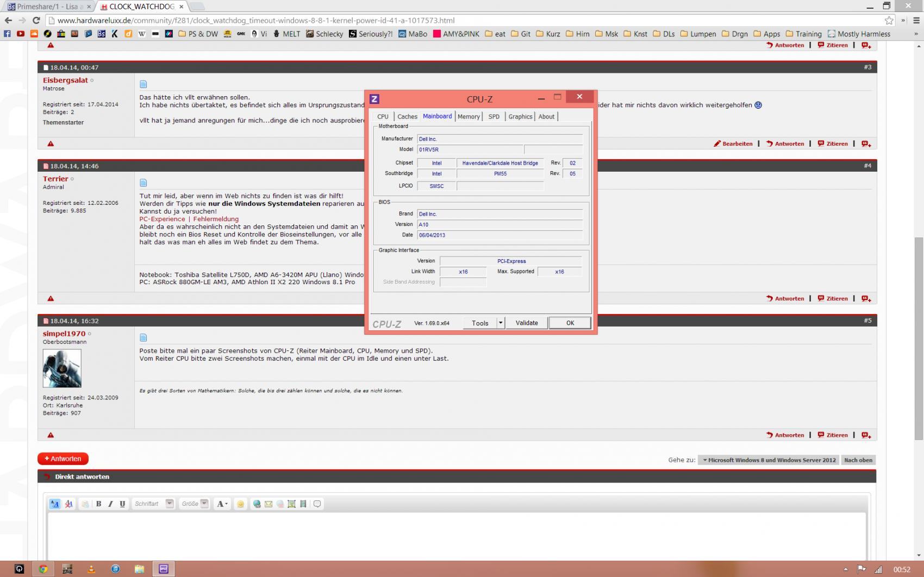The width and height of the screenshot is (924, 577).
Task: Click the address bar URL field
Action: tap(467, 20)
